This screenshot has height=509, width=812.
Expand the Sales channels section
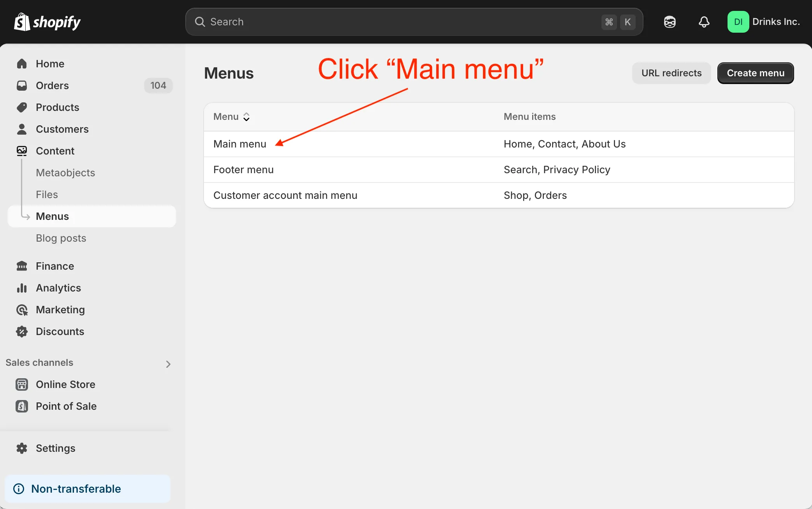(168, 364)
